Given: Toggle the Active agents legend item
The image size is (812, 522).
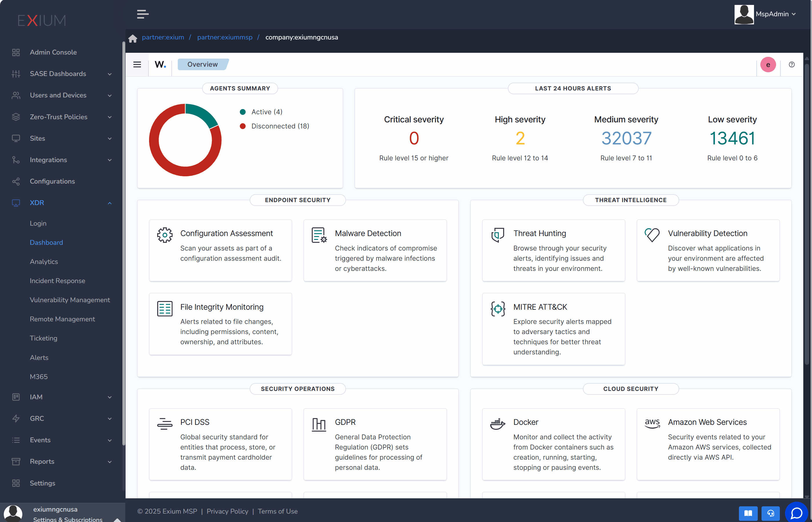Looking at the screenshot, I should pyautogui.click(x=261, y=112).
